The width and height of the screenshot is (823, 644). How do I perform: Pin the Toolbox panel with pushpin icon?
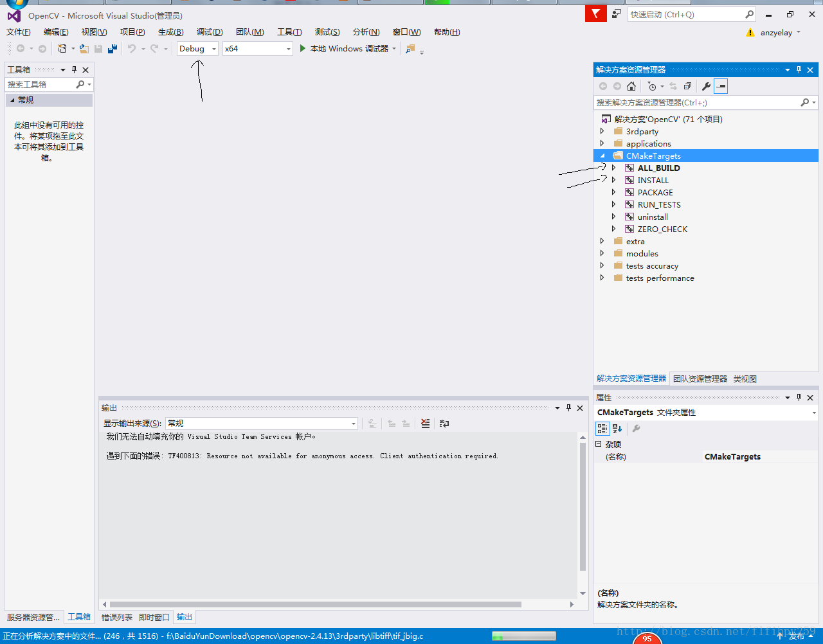(x=74, y=69)
